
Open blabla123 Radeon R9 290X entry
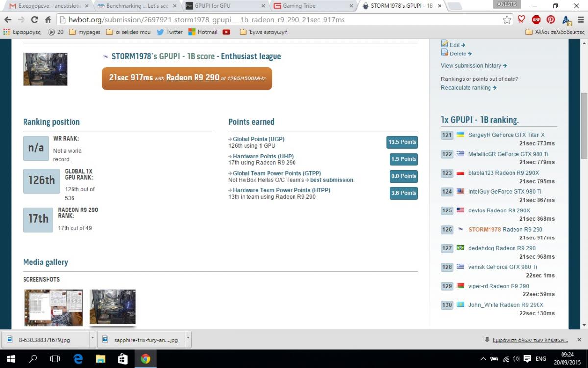point(503,173)
